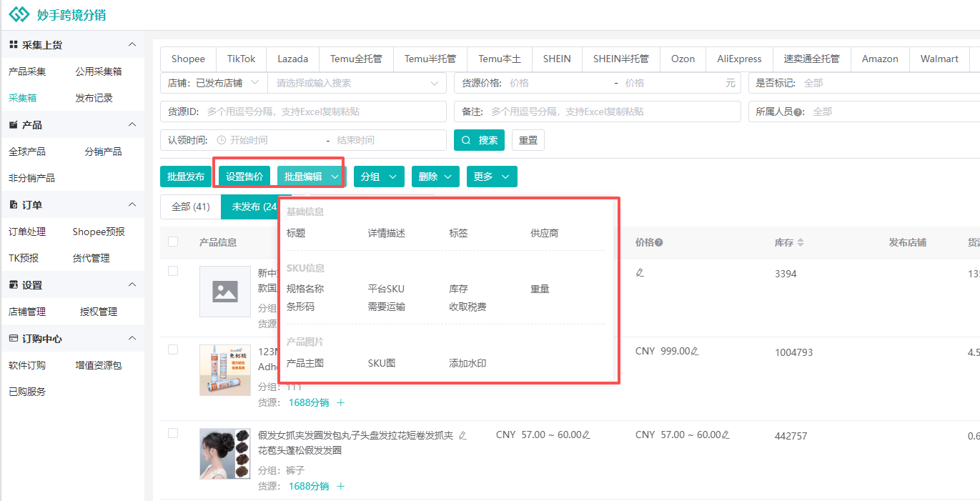Collapse the 采集上货 sidebar section

tap(132, 45)
